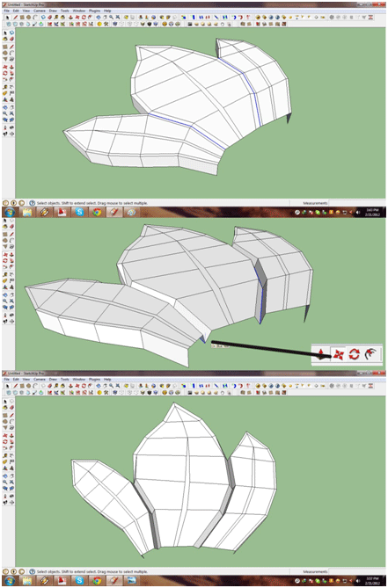Choose Rectangle in lower window's side palette
Screen dimensions: 388x588
click(x=5, y=416)
